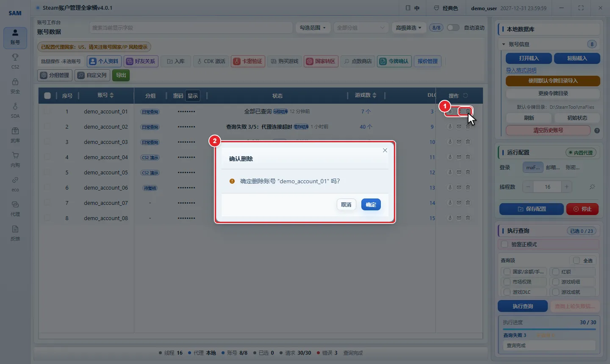The image size is (610, 364).
Task: Enable the 验密正模式 checkbox
Action: click(505, 244)
